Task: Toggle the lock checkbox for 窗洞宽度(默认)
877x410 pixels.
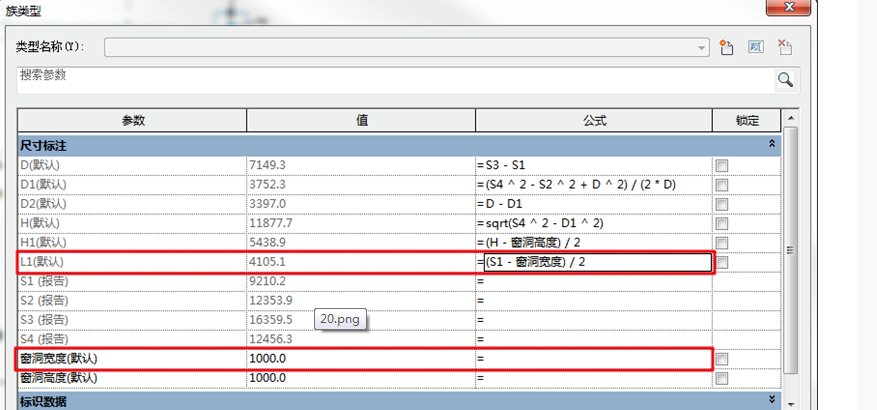Action: 722,359
